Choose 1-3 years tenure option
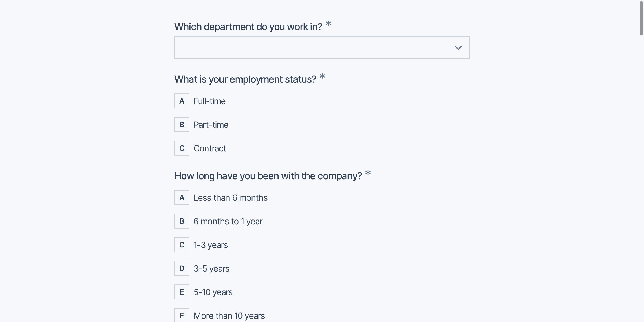Image resolution: width=644 pixels, height=322 pixels. pos(211,245)
